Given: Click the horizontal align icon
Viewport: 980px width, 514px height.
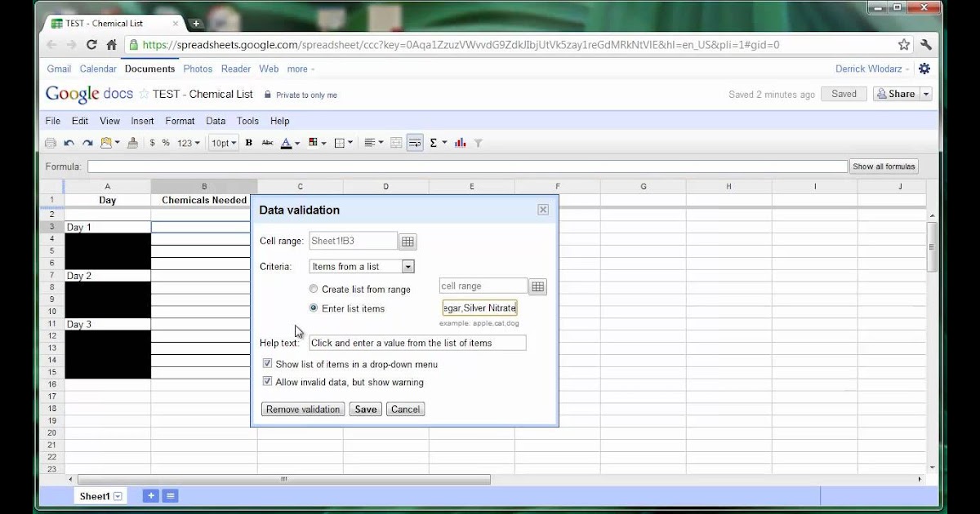Looking at the screenshot, I should pos(370,143).
